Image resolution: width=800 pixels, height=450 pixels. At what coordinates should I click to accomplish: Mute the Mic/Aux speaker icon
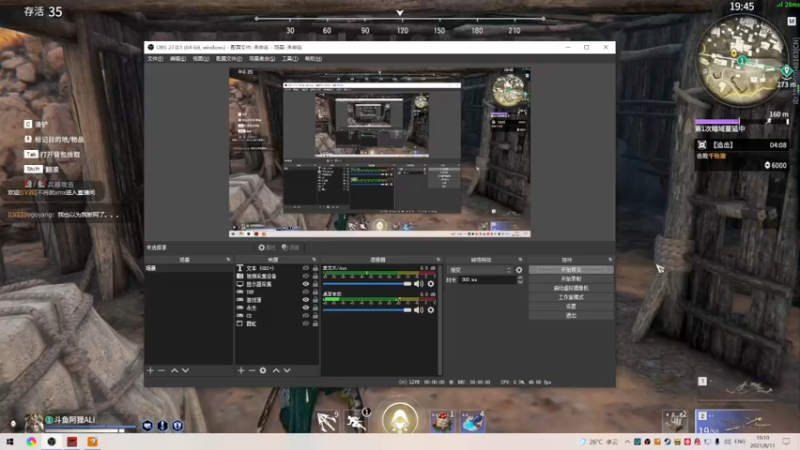(x=419, y=284)
